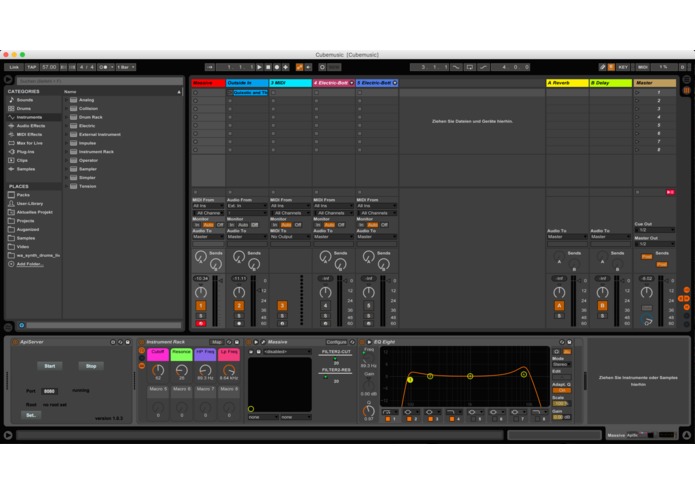
Task: Disarm the first track's red record button
Action: (x=200, y=324)
